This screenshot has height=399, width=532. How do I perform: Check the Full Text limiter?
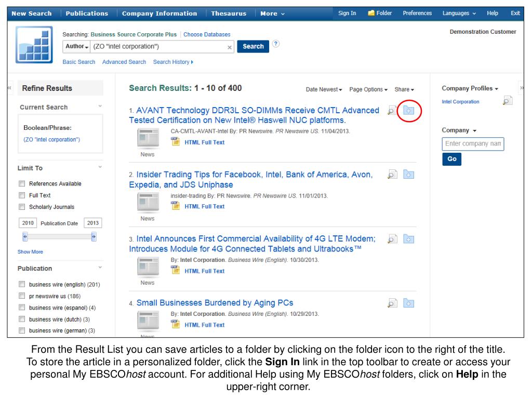[22, 195]
